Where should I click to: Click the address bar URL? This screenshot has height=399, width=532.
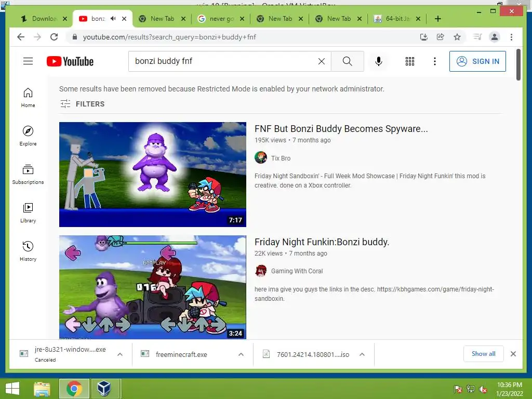click(169, 37)
